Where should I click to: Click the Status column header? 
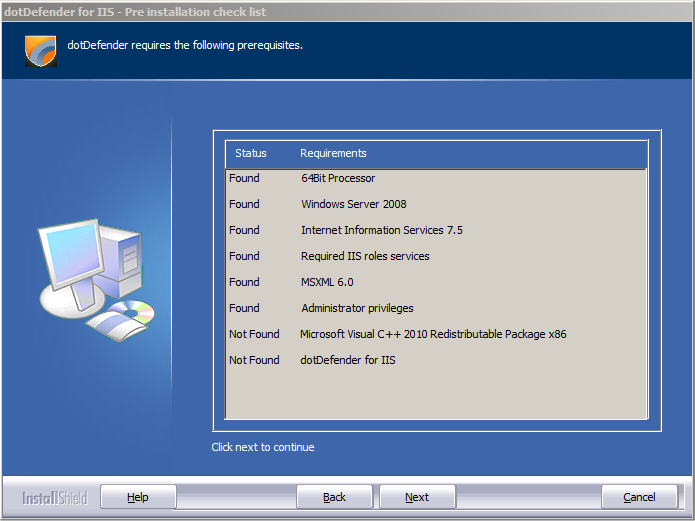click(x=251, y=154)
